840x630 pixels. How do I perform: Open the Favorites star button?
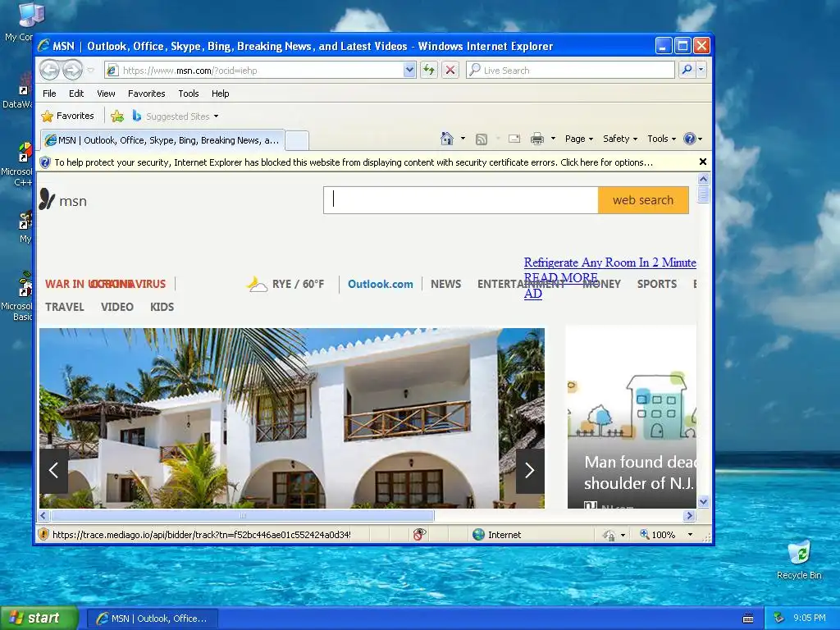[x=67, y=116]
